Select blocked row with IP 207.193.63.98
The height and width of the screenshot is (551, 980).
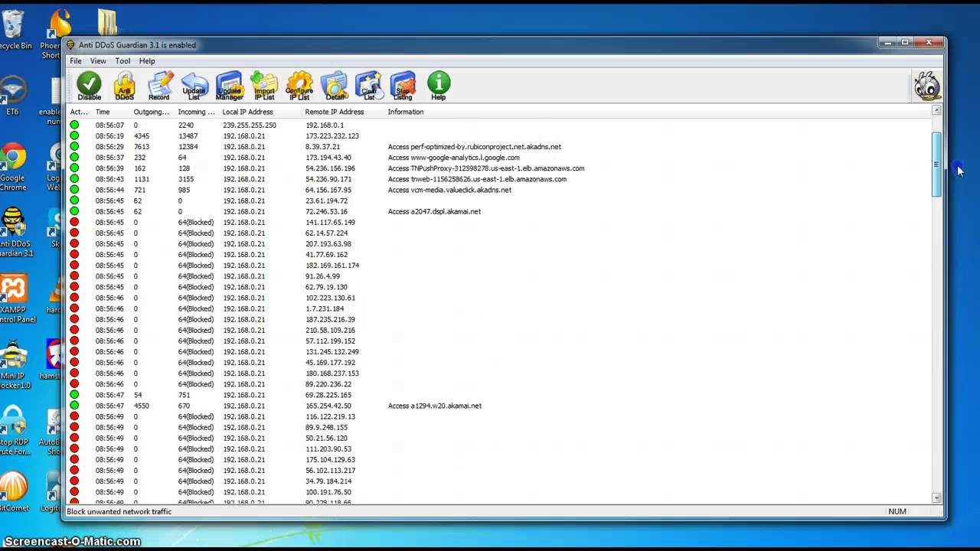[x=500, y=243]
